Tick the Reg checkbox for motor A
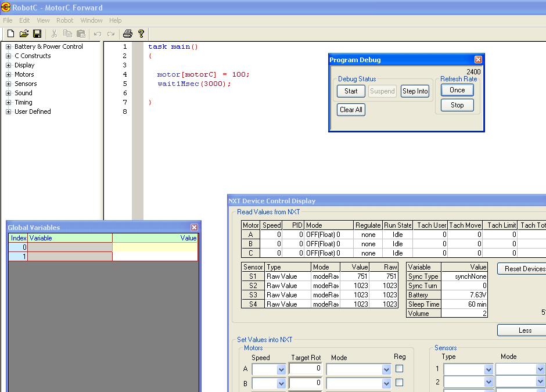 (400, 368)
